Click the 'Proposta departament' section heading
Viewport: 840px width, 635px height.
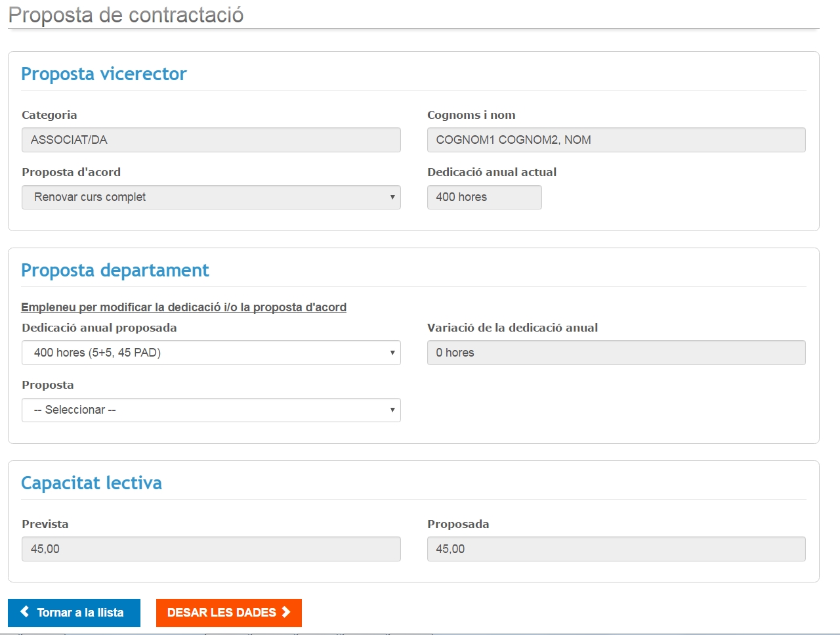(115, 271)
